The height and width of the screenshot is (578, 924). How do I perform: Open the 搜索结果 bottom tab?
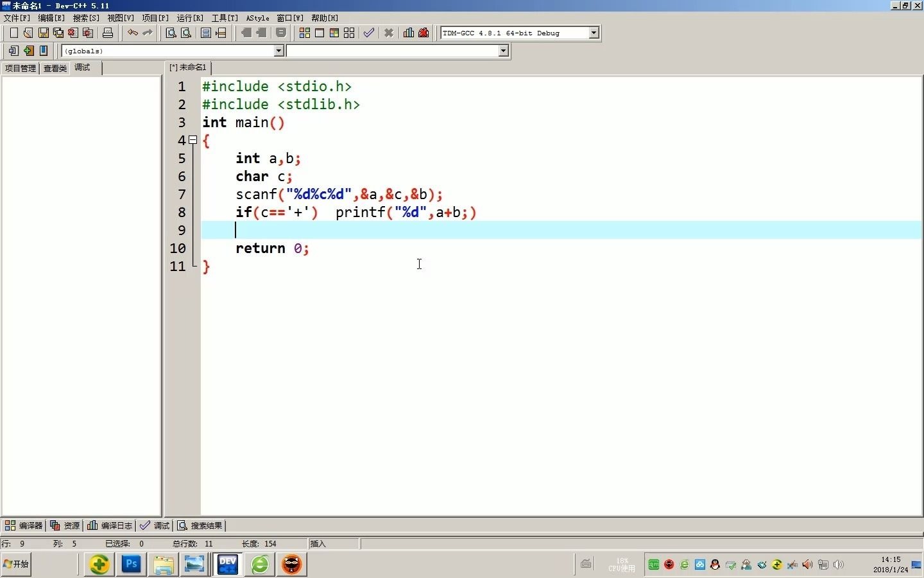[200, 525]
